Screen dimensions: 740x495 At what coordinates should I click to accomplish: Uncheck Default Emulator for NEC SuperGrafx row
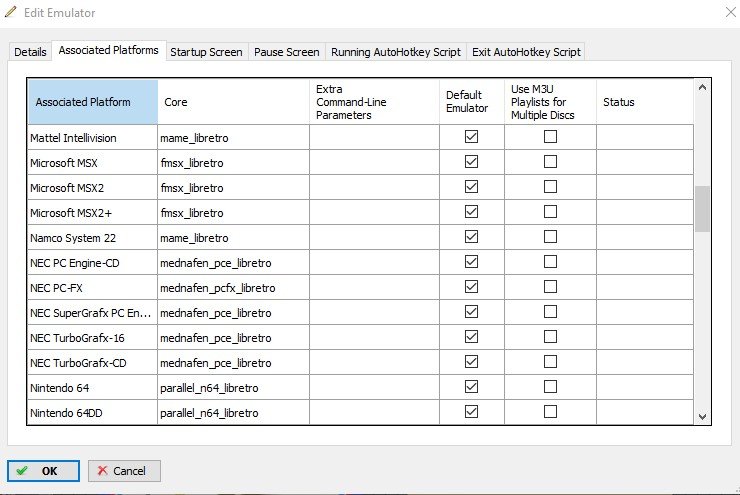point(471,312)
